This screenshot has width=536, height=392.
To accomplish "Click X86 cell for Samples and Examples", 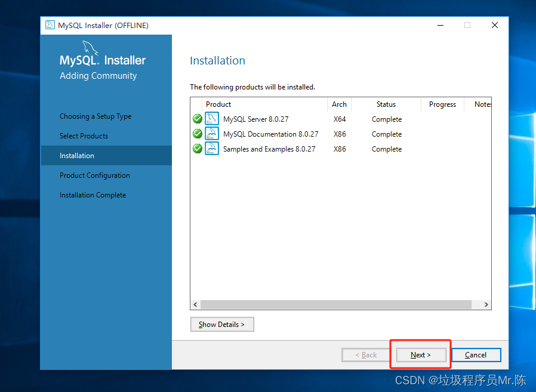I will (x=340, y=149).
